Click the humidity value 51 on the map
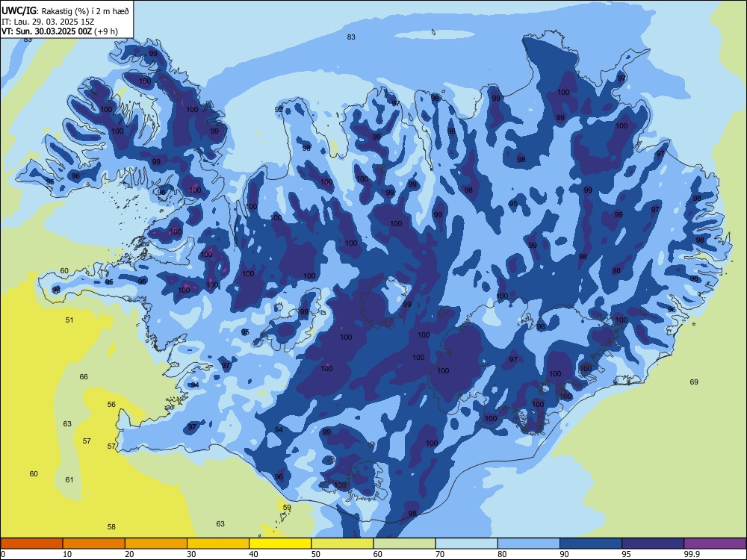The width and height of the screenshot is (747, 560). tap(69, 320)
